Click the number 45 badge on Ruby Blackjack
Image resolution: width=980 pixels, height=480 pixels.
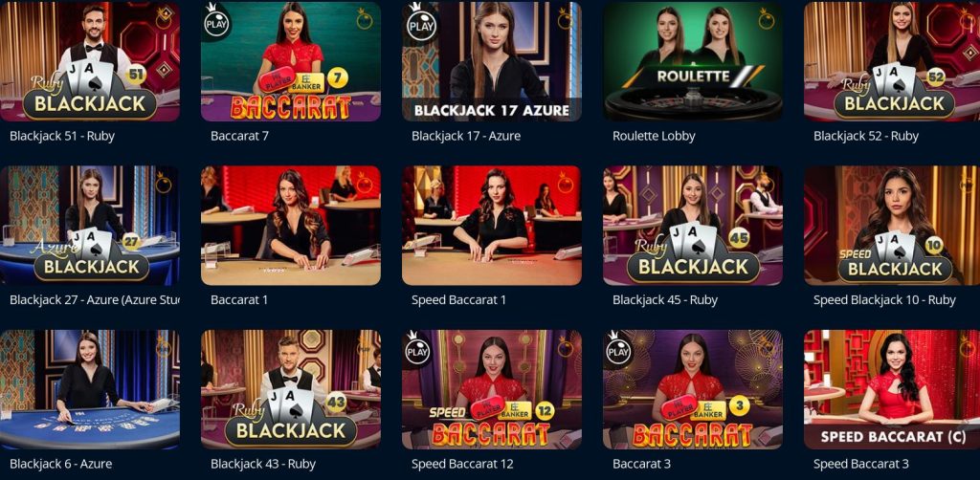pos(740,236)
